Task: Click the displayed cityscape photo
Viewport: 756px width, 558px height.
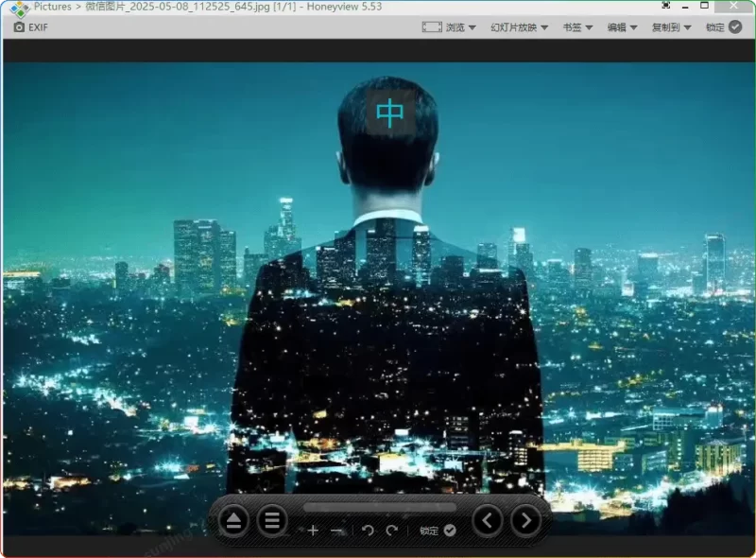Action: tap(378, 284)
